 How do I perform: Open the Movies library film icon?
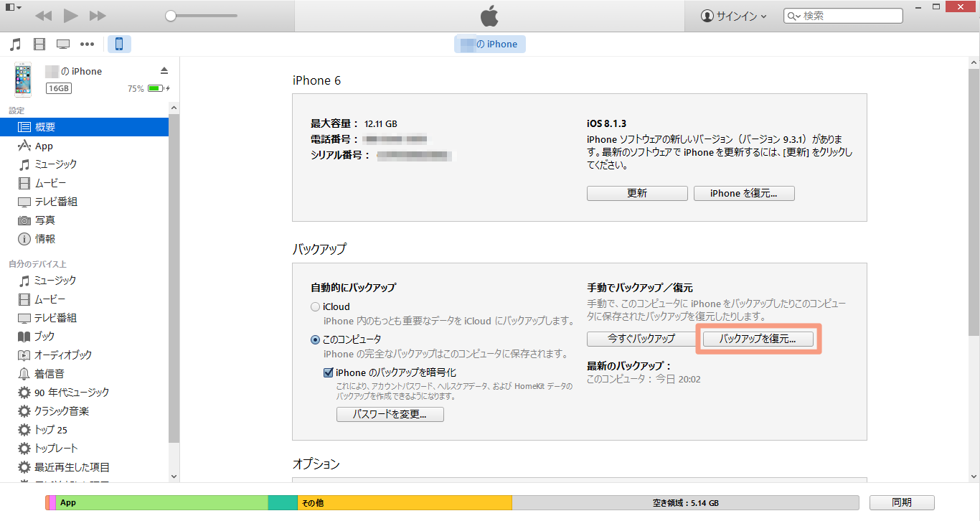(x=39, y=44)
